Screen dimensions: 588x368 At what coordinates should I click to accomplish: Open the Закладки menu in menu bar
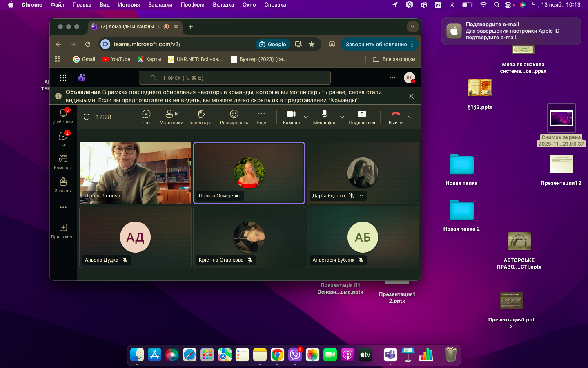click(160, 5)
